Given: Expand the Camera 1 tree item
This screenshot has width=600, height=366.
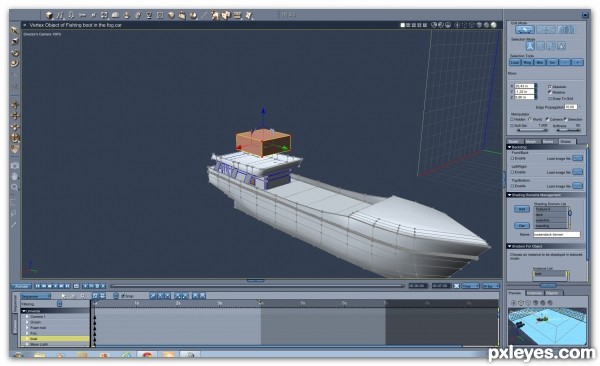Looking at the screenshot, I should 27,317.
